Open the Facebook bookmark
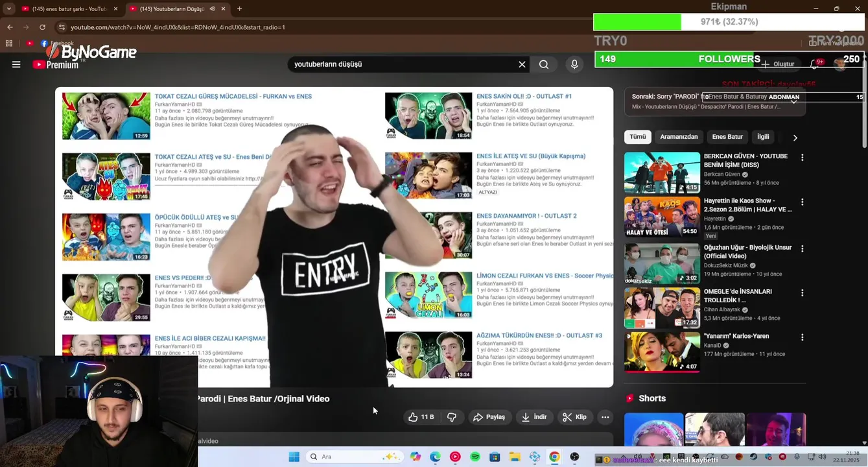 pyautogui.click(x=58, y=43)
